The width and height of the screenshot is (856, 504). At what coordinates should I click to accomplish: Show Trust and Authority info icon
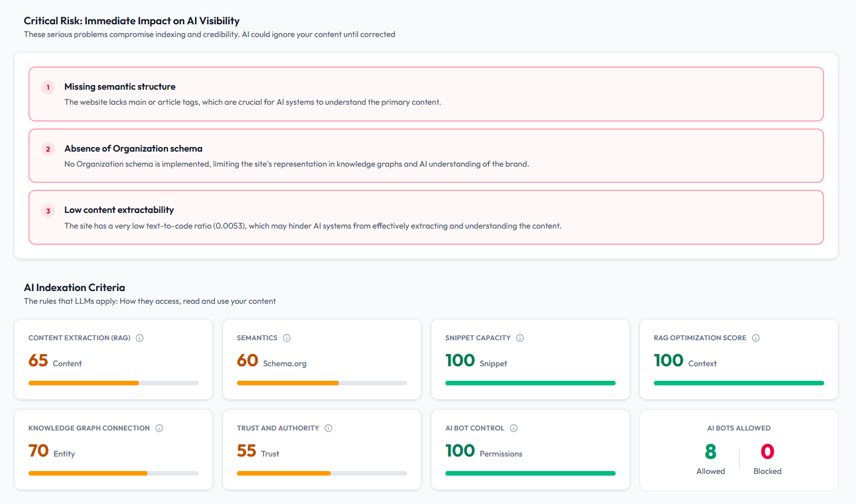tap(328, 428)
